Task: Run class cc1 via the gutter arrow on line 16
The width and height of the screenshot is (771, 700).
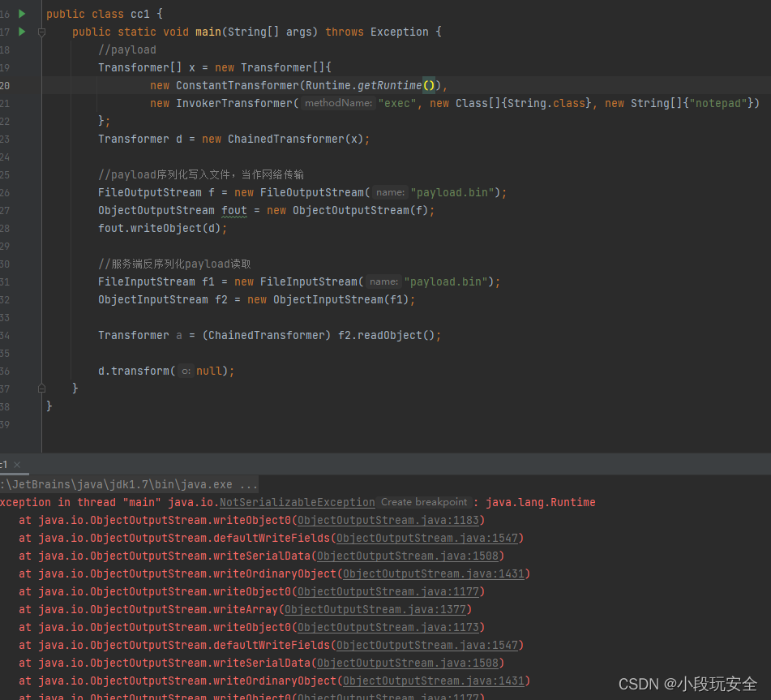Action: (22, 14)
